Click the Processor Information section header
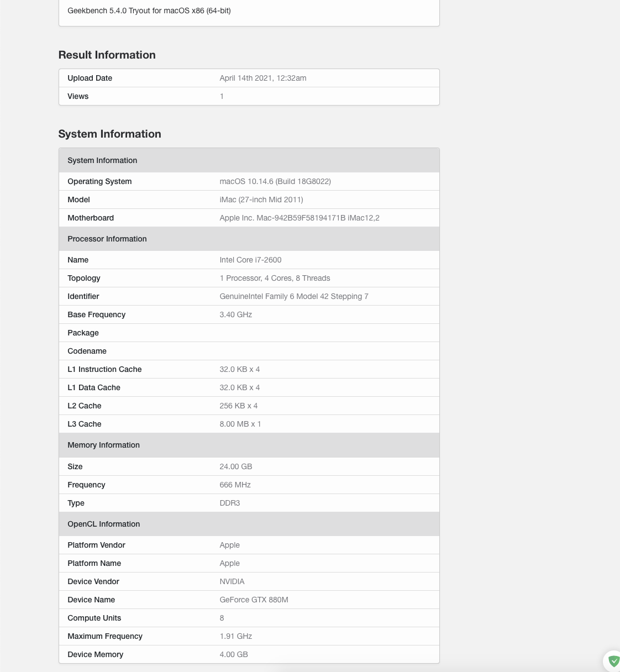The height and width of the screenshot is (672, 620). [107, 239]
